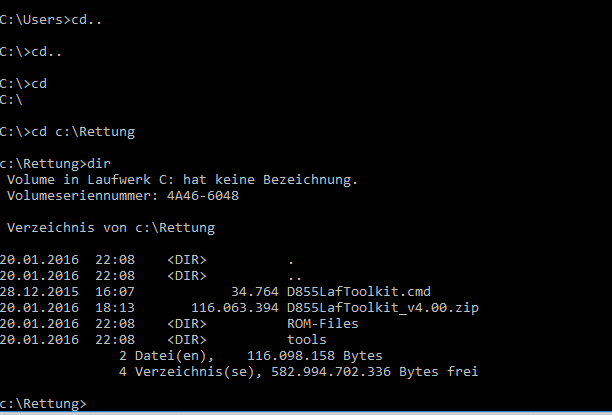Click the D855LafToolkit.cmd file name
The width and height of the screenshot is (612, 415).
(359, 292)
